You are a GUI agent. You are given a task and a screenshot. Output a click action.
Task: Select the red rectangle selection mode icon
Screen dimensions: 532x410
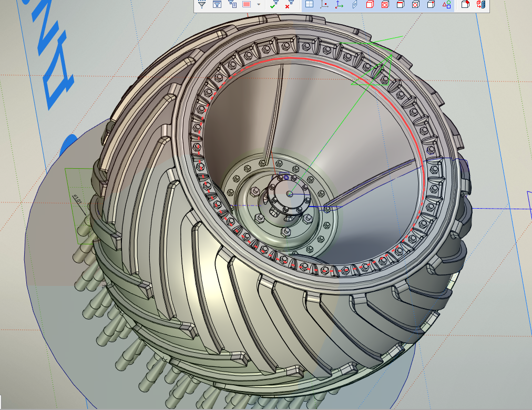247,4
